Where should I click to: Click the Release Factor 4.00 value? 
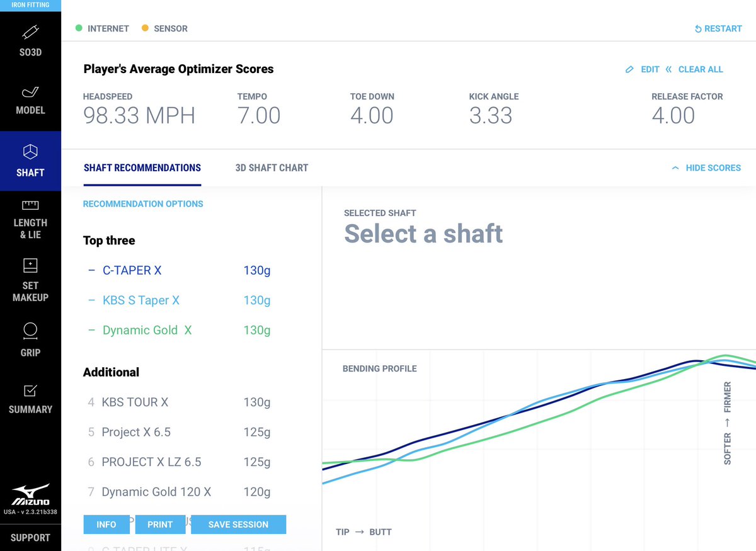click(x=673, y=116)
